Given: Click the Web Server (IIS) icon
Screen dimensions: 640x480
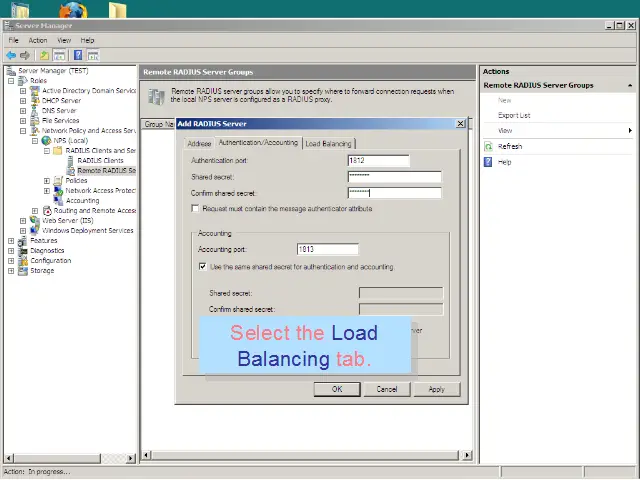Looking at the screenshot, I should click(x=35, y=221).
